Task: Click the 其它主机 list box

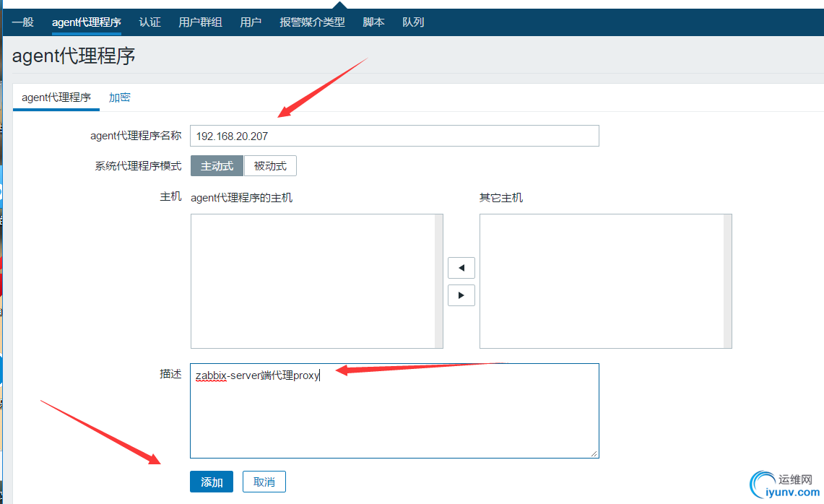Action: pos(605,281)
